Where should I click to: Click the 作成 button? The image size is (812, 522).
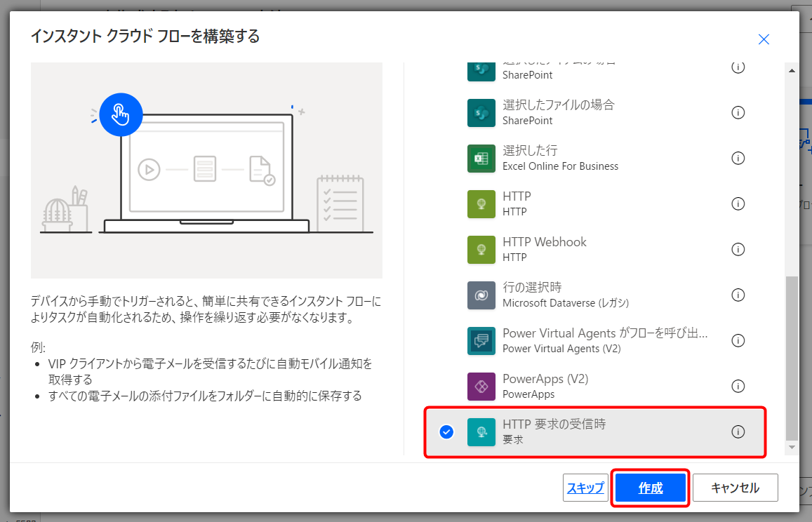pos(651,488)
